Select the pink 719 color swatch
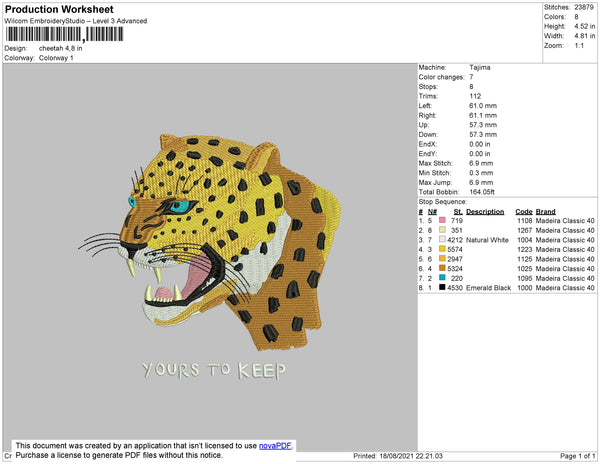The height and width of the screenshot is (464, 600). (442, 220)
